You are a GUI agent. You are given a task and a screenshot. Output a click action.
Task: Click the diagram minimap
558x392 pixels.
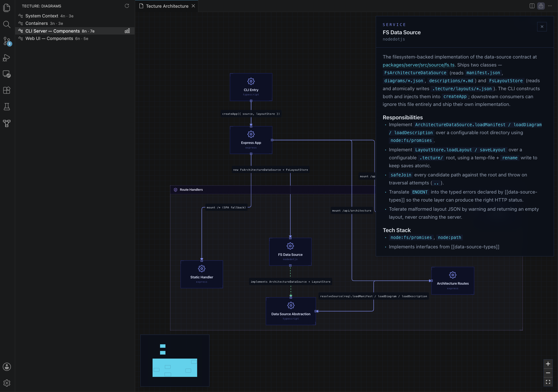[x=175, y=361]
